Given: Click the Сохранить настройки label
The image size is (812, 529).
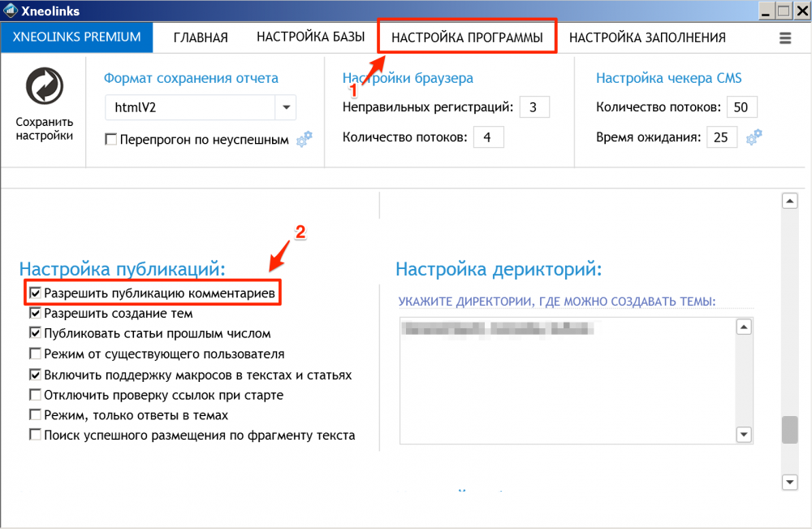Looking at the screenshot, I should 45,128.
